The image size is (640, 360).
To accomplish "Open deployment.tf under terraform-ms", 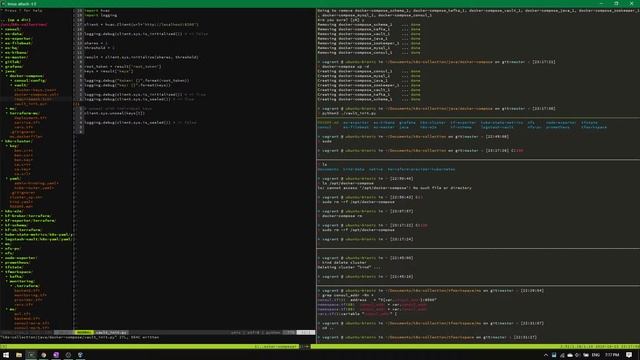I will [30, 118].
